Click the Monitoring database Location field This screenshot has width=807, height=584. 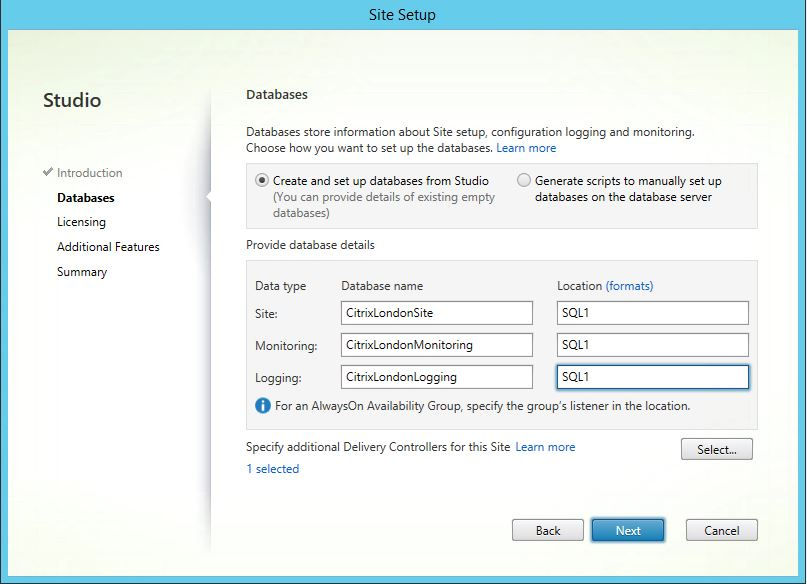click(x=653, y=345)
